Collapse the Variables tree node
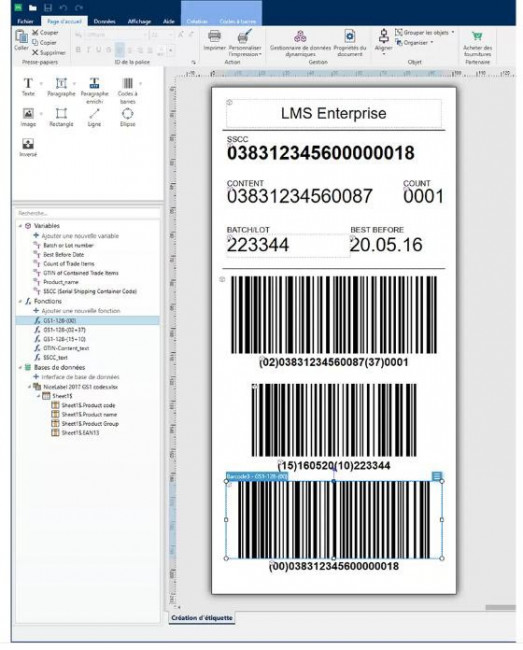 point(20,226)
